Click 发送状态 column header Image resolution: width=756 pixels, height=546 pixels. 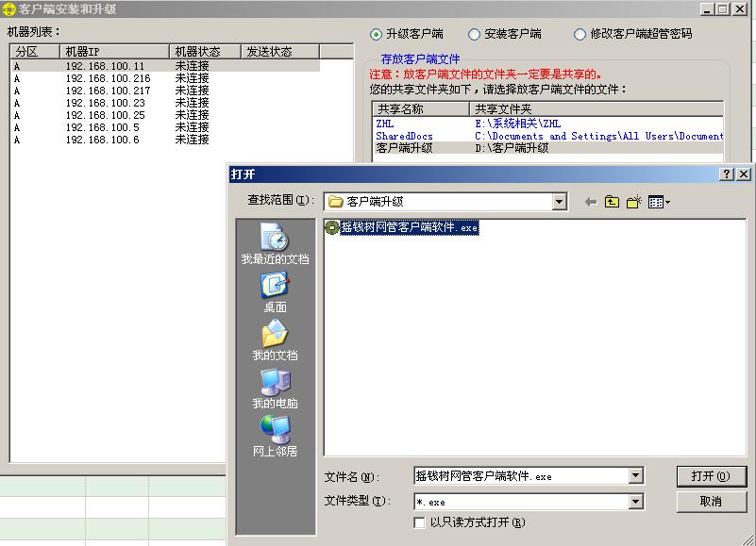280,52
